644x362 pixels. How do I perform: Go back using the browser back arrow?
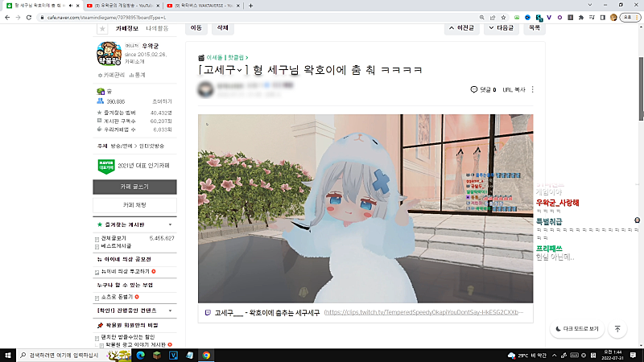[7, 18]
